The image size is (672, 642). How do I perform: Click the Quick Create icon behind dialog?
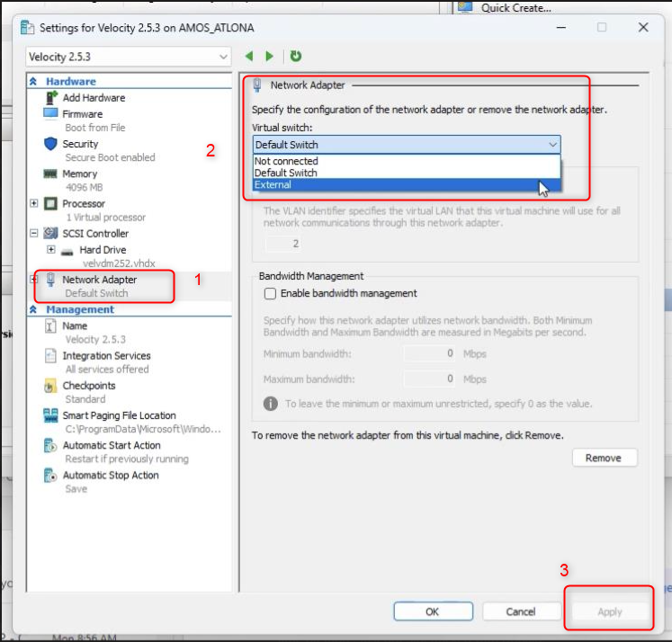(x=465, y=7)
